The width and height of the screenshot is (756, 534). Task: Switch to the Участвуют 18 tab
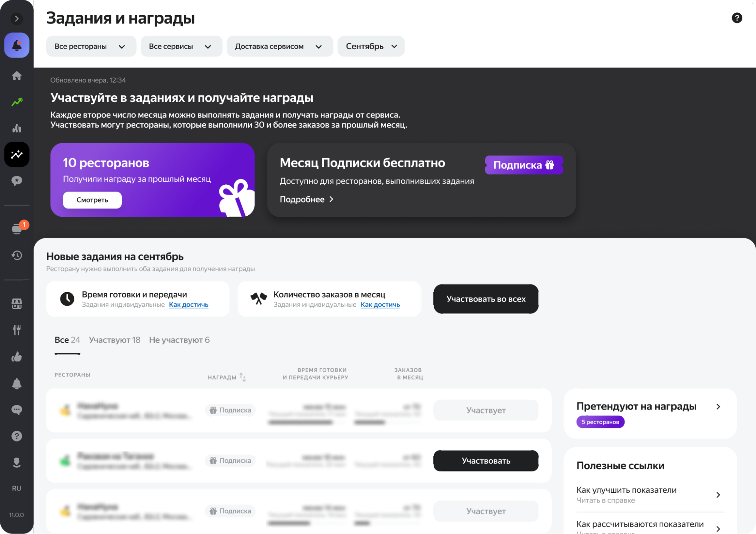click(115, 340)
